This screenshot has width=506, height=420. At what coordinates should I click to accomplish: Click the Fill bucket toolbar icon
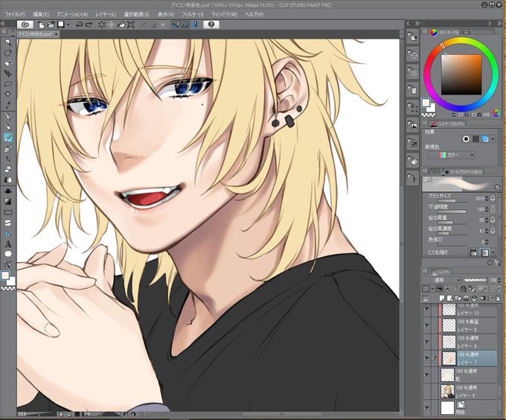pyautogui.click(x=121, y=25)
